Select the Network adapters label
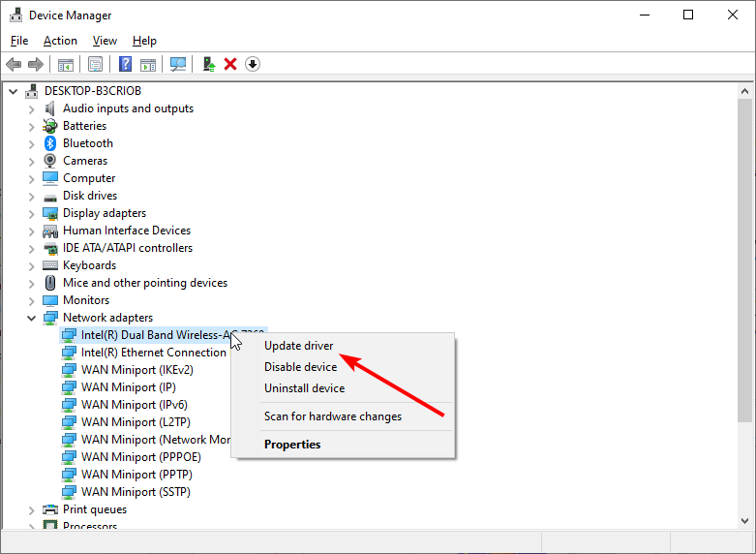 (x=108, y=318)
